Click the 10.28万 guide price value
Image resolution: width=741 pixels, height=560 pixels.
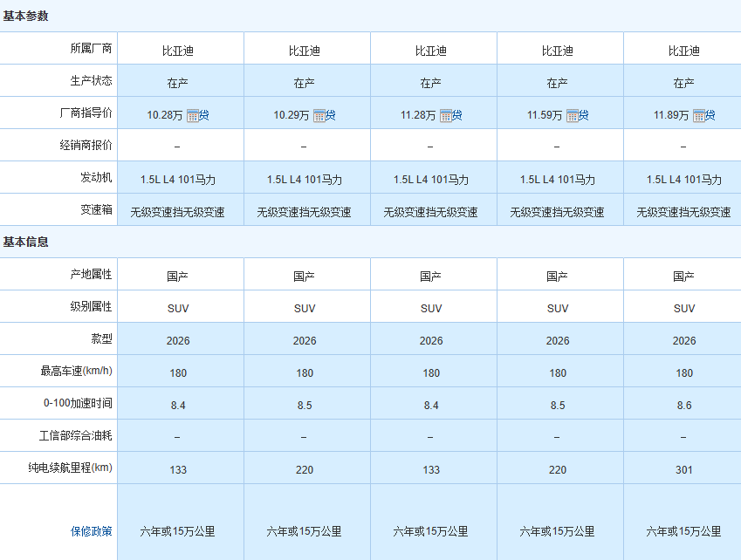(x=164, y=115)
